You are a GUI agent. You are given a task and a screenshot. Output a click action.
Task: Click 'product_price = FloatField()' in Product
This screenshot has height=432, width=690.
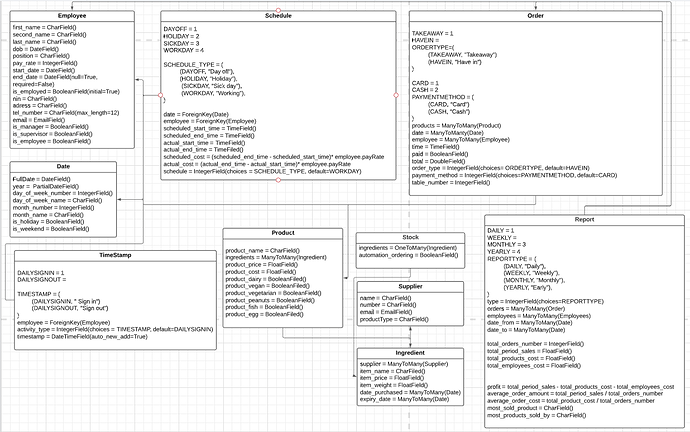click(262, 265)
